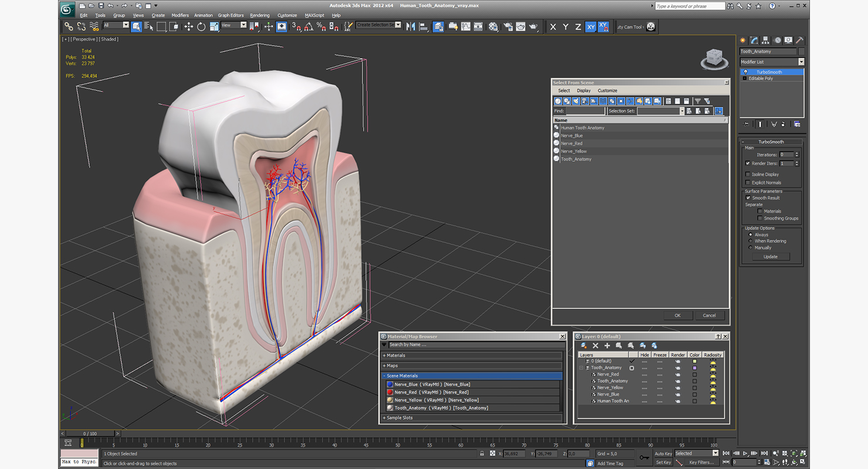This screenshot has width=868, height=469.
Task: Restrict to X axis button
Action: click(x=553, y=26)
